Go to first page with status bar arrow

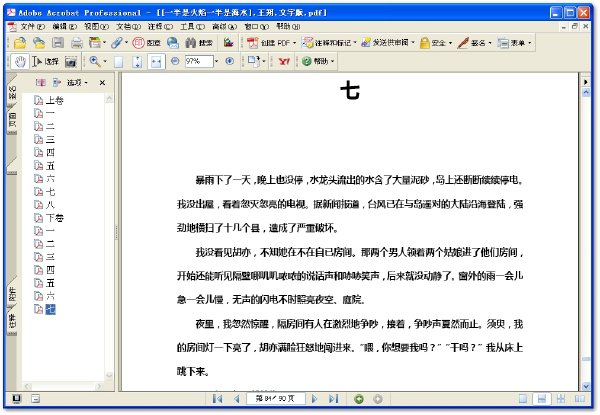[x=217, y=399]
